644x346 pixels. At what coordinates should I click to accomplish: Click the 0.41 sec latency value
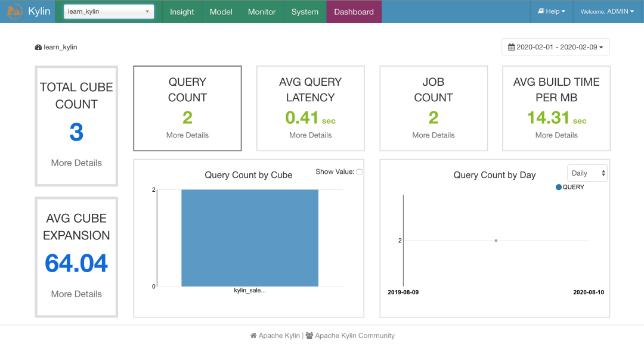pos(311,118)
